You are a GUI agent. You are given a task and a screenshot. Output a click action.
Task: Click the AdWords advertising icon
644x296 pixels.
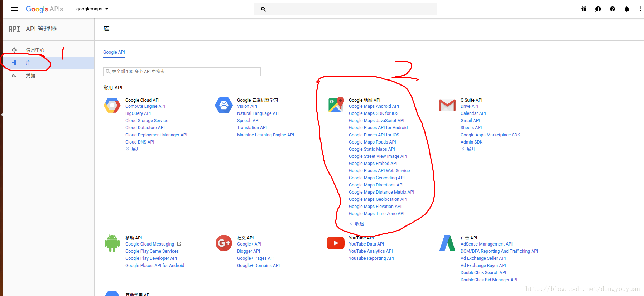coord(447,243)
